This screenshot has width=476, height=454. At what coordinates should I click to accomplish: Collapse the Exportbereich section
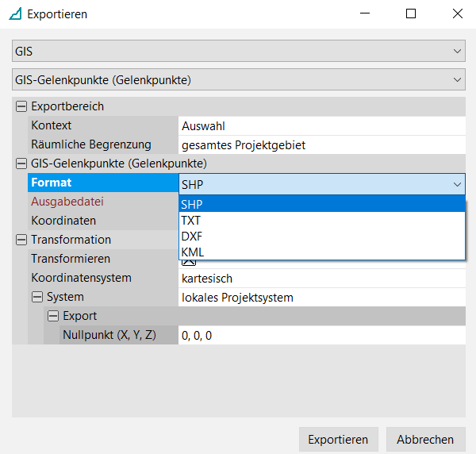click(21, 106)
